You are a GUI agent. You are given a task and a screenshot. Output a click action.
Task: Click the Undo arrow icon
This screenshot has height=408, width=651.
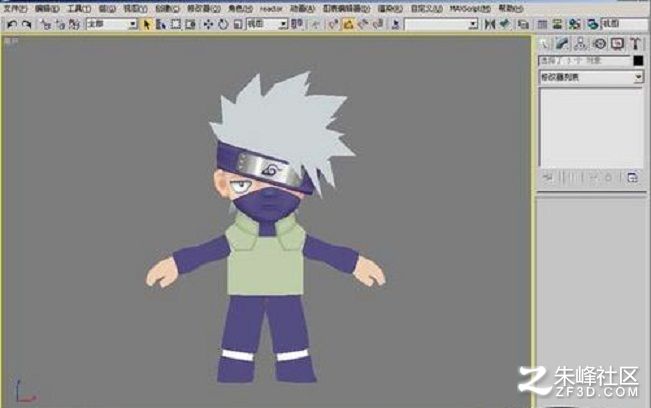pyautogui.click(x=12, y=24)
